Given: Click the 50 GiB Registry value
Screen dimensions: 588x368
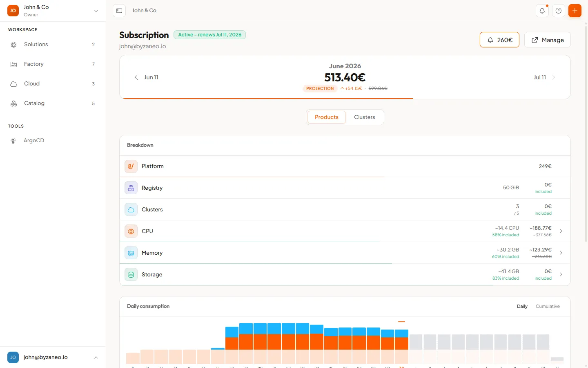Looking at the screenshot, I should (x=511, y=188).
